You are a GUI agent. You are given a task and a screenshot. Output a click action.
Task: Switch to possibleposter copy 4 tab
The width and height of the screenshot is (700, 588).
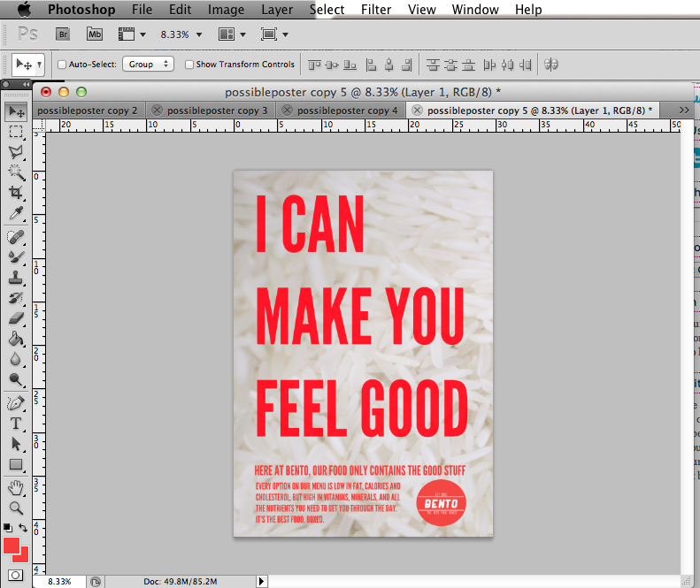point(347,111)
